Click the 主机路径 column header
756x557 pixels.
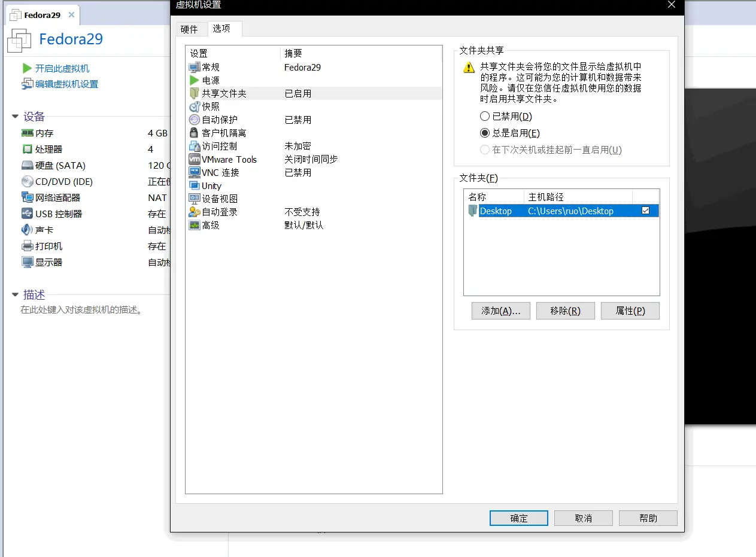tap(578, 196)
